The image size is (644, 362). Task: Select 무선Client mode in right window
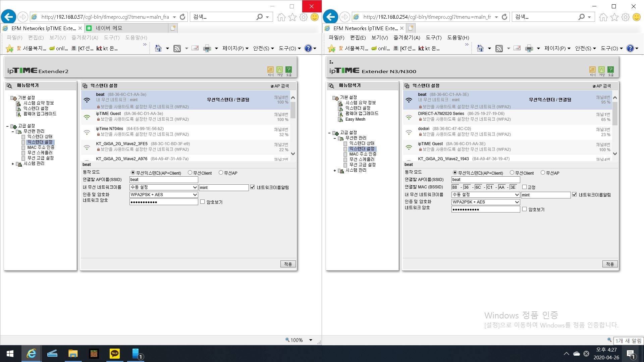512,173
